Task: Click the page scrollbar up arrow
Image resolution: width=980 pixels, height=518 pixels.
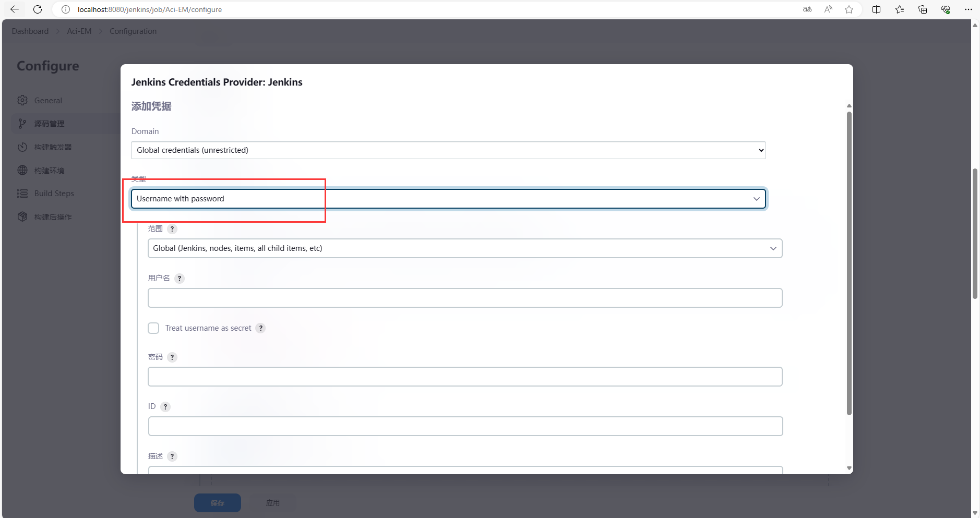Action: (x=975, y=25)
